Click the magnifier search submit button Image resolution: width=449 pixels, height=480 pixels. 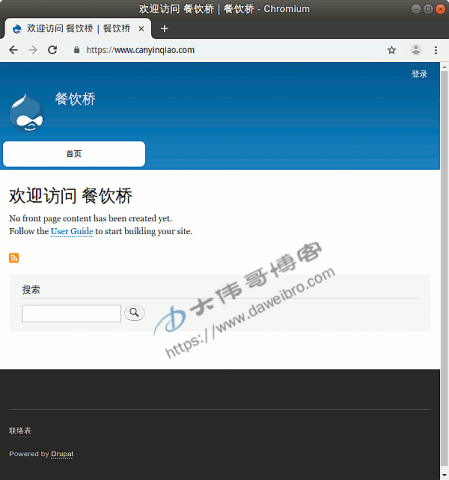coord(134,313)
